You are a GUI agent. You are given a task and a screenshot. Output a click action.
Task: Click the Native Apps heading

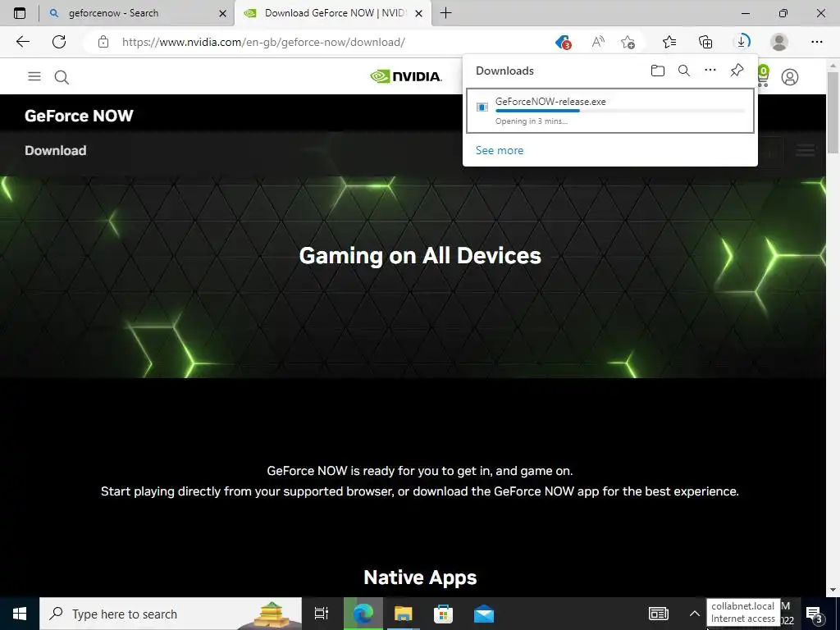(420, 577)
